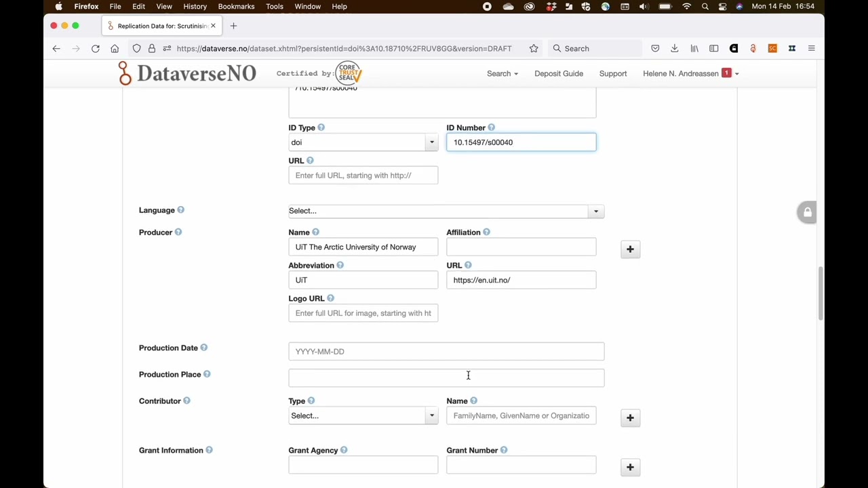Click the DataverseNO logo
Viewport: 868px width, 488px height.
187,73
